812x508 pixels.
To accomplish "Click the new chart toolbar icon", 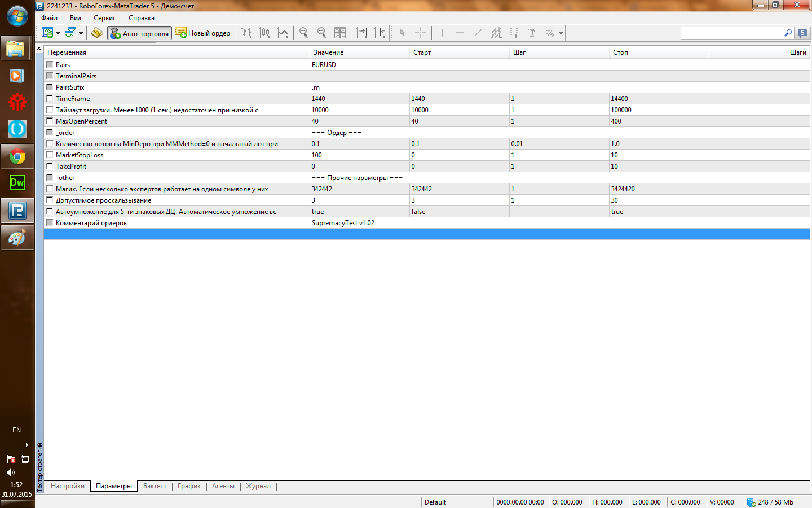I will 47,33.
